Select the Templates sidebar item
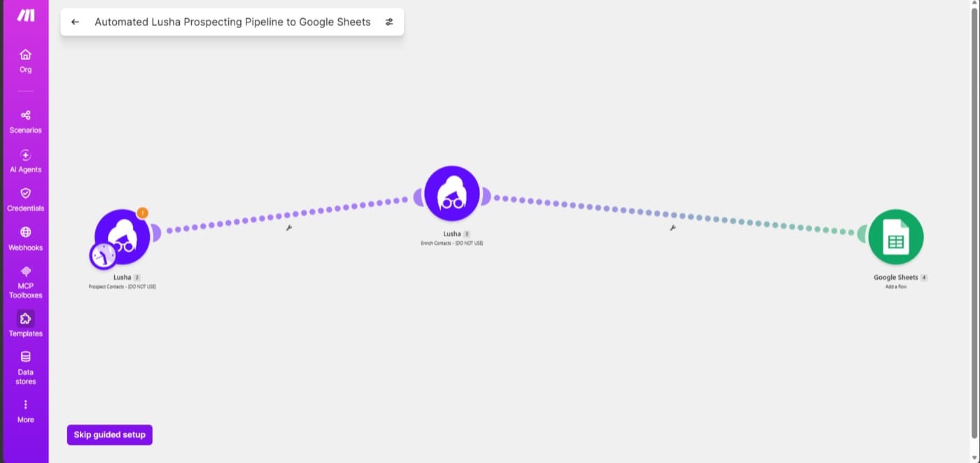The width and height of the screenshot is (980, 463). pos(25,325)
